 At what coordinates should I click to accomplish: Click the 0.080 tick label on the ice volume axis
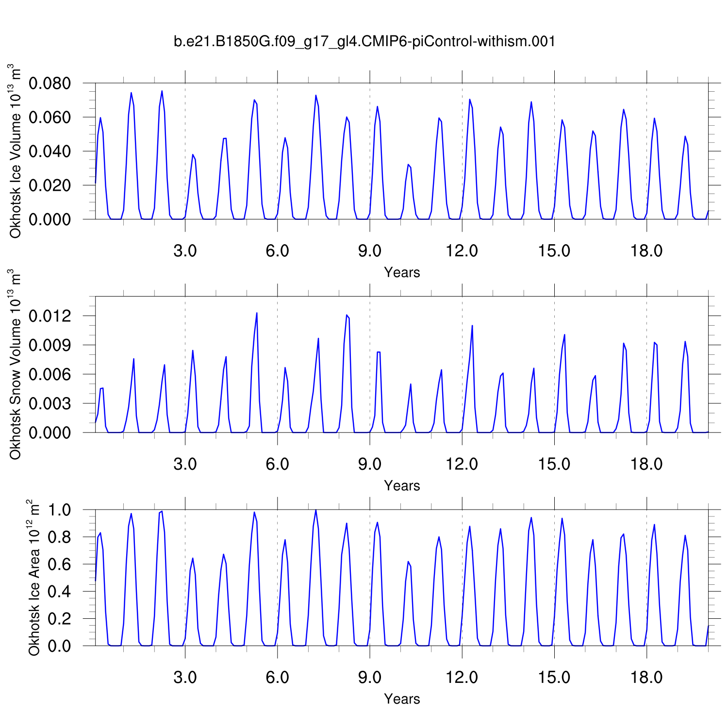[50, 83]
